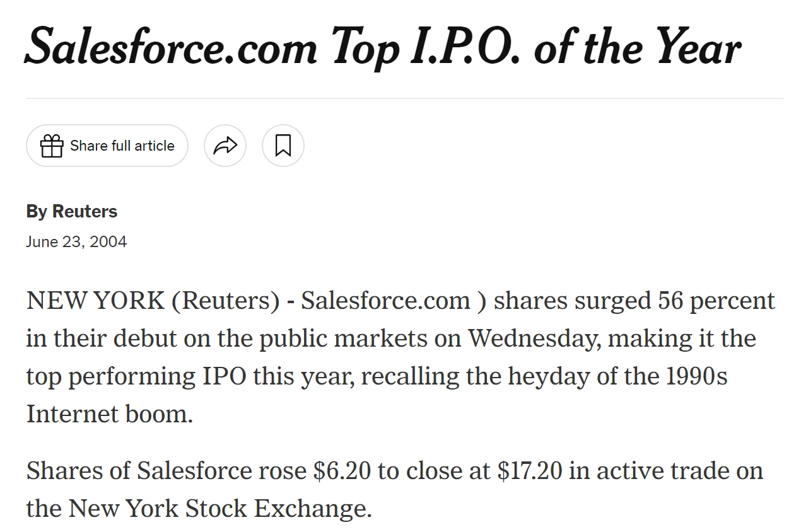Click the "NEW YORK (Reuters)" dateline text
801x532 pixels.
pyautogui.click(x=153, y=301)
